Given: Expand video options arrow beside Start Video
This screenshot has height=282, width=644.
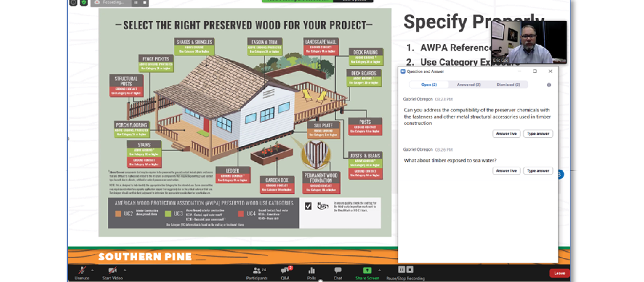Looking at the screenshot, I should click(125, 271).
